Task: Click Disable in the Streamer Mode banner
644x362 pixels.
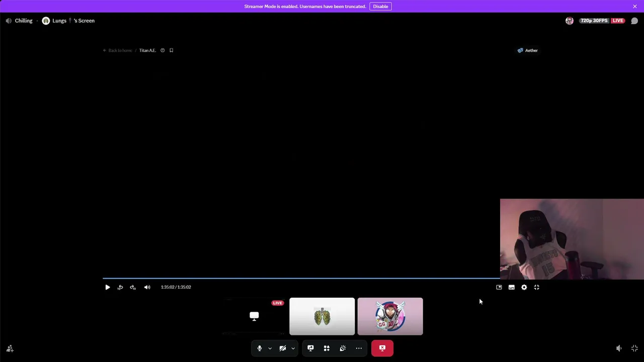Action: (380, 7)
